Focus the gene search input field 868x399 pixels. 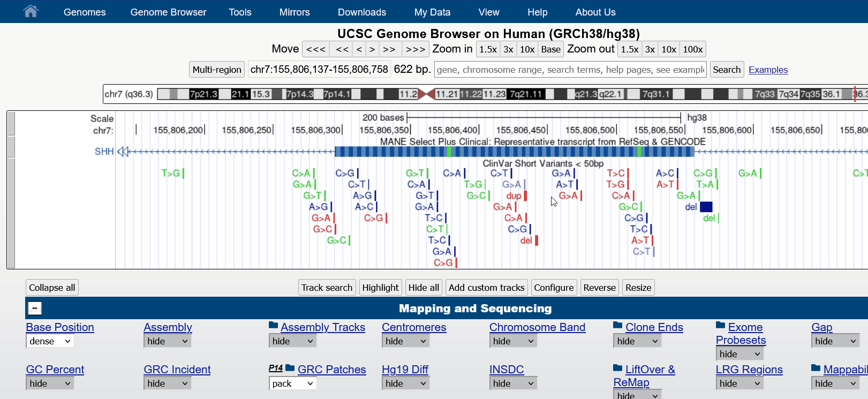coord(571,70)
